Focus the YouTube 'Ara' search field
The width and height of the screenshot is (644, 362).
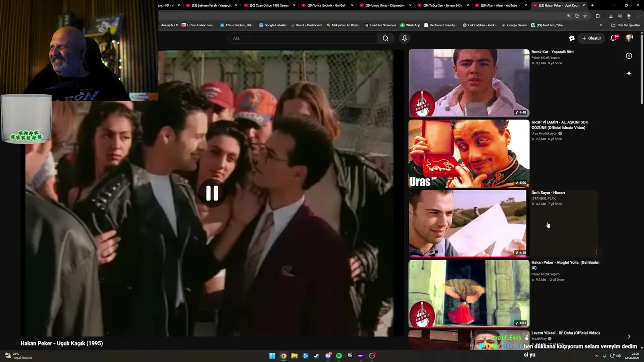pyautogui.click(x=303, y=38)
